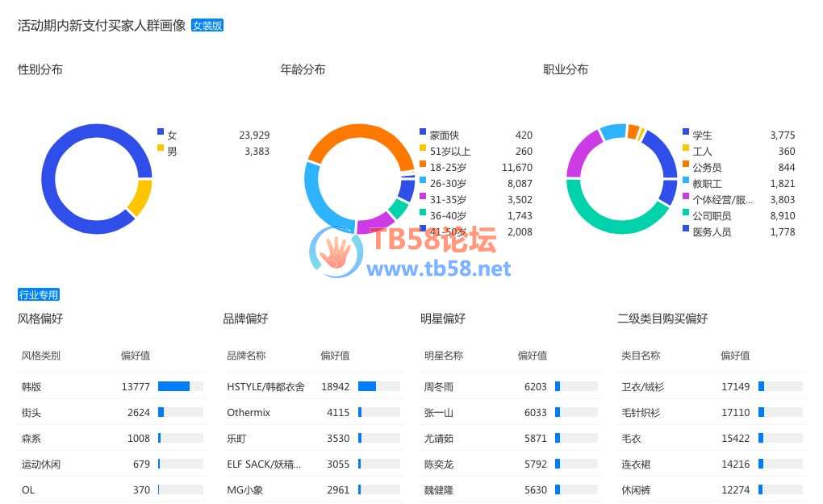
Task: Click the 公务员 legend color square
Action: (686, 165)
